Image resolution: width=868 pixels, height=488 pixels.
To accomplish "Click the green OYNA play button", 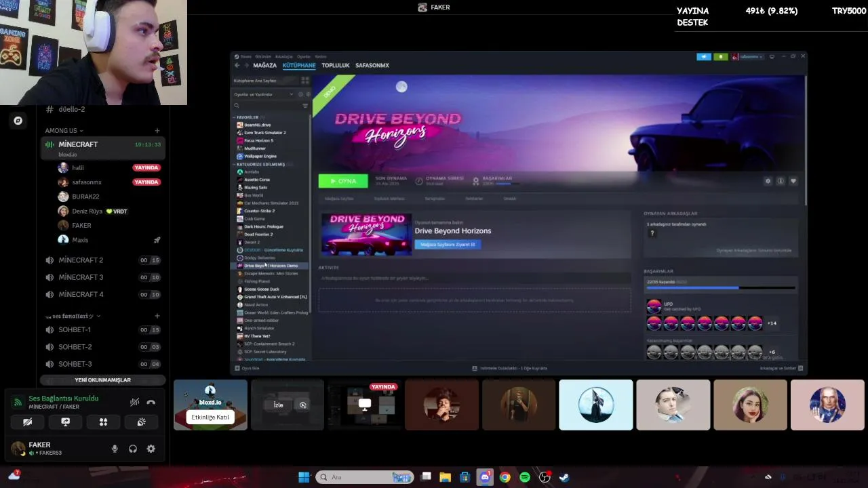I will tap(343, 181).
